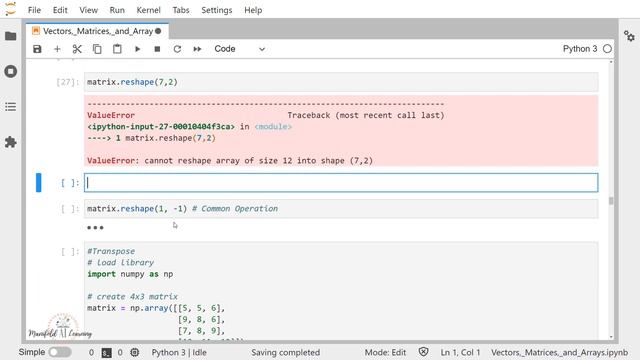Restart kernel and run all cells icon
This screenshot has height=360, width=640.
[197, 49]
